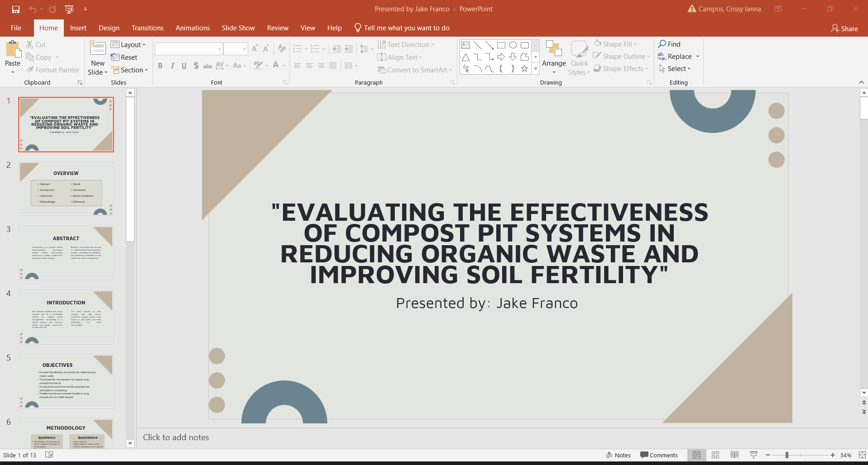Click the New Slide icon
Image resolution: width=868 pixels, height=465 pixels.
[x=97, y=49]
